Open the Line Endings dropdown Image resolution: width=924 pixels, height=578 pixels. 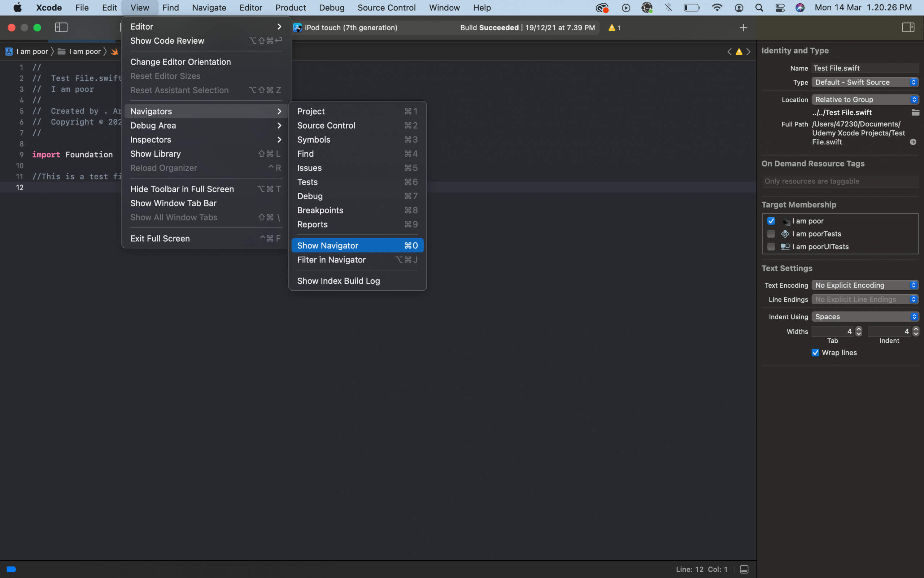coord(865,299)
